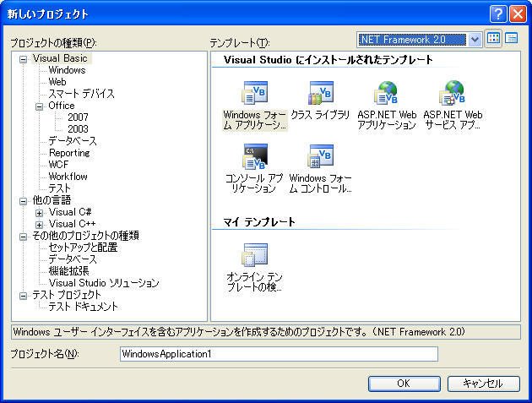Pick the コンソール アプリケーション template icon
532x403 pixels.
click(255, 156)
